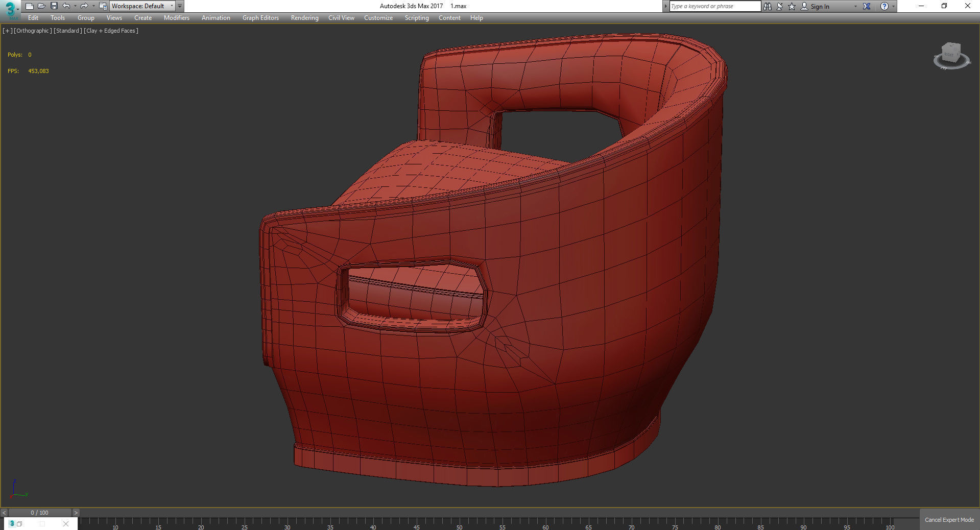
Task: Restore down the 3ds Max window
Action: point(944,6)
